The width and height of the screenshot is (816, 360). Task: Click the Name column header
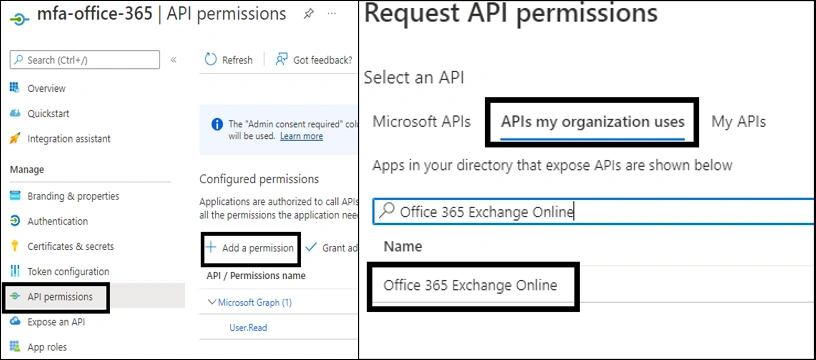click(x=403, y=246)
